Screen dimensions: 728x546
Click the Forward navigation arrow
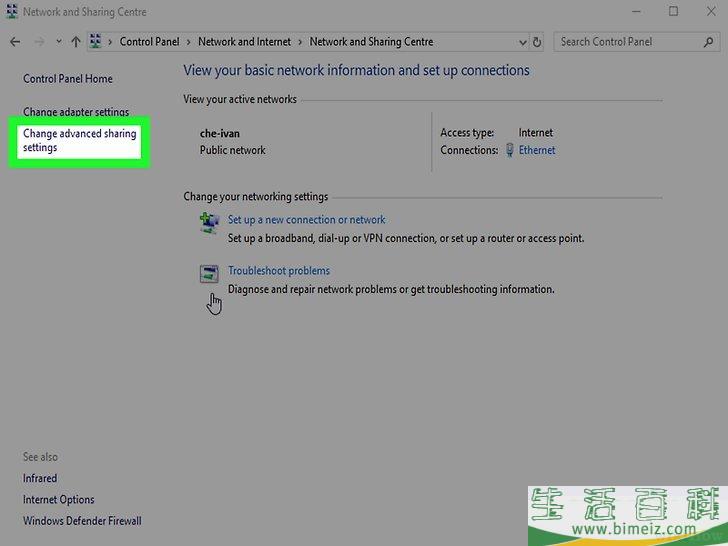(x=38, y=42)
